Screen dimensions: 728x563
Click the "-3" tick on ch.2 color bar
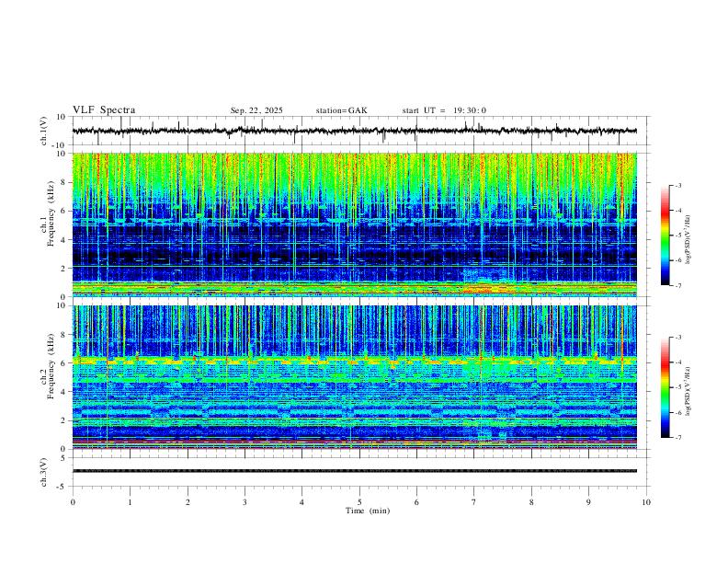(x=678, y=338)
